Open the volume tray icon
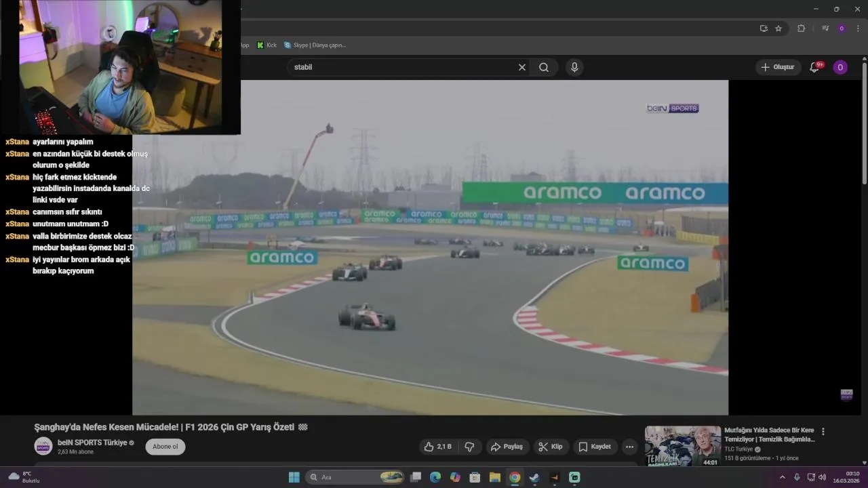868x488 pixels. [822, 477]
